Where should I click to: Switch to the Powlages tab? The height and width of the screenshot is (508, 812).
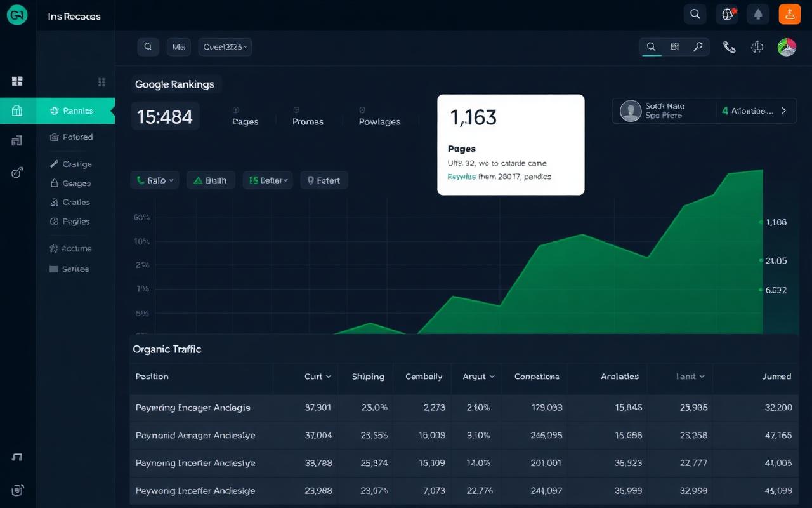(x=379, y=121)
